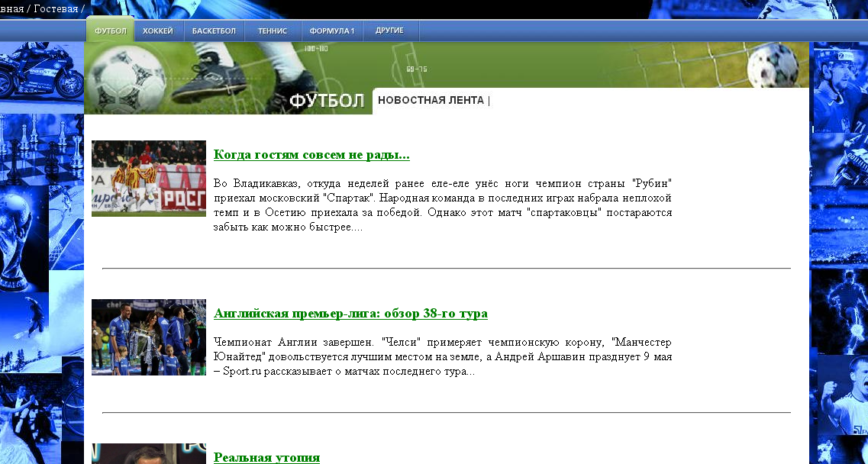The height and width of the screenshot is (464, 868).
Task: Open the "Реальная утопия" article link
Action: (x=267, y=457)
